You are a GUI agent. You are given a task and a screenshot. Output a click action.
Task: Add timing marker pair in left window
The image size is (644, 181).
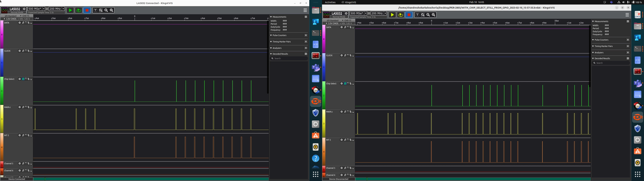pyautogui.click(x=306, y=42)
